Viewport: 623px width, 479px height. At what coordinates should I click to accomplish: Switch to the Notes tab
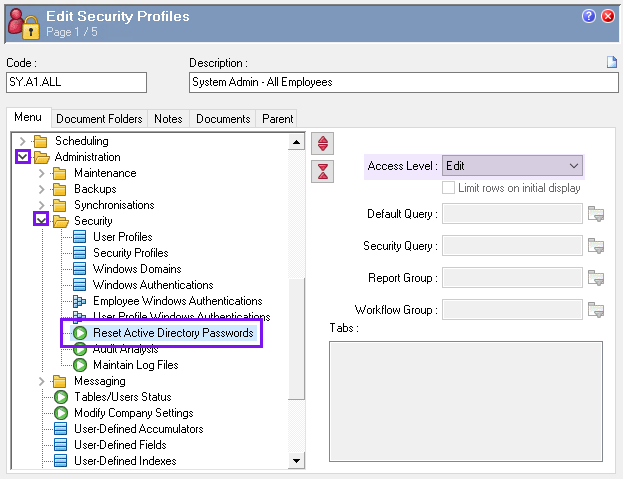168,119
